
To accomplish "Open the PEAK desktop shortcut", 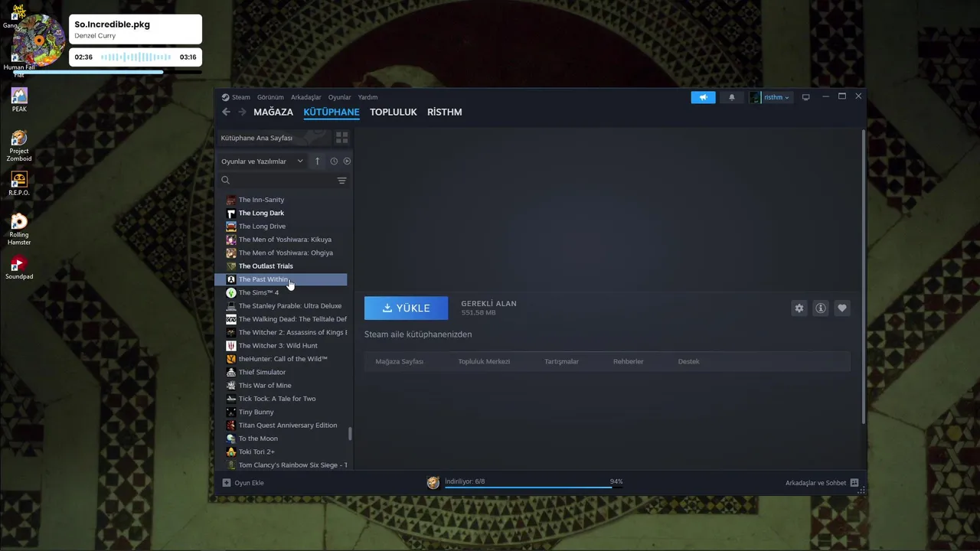I will (19, 99).
